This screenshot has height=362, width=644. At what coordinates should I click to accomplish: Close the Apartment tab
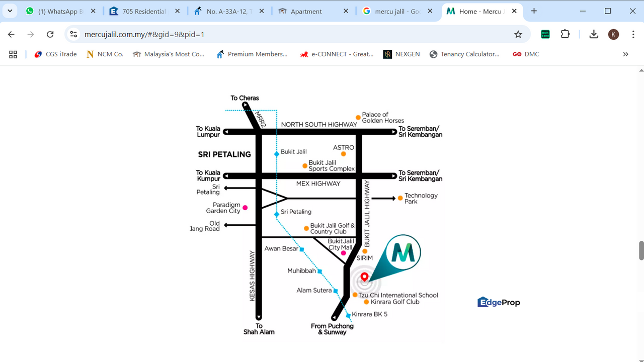pyautogui.click(x=345, y=11)
